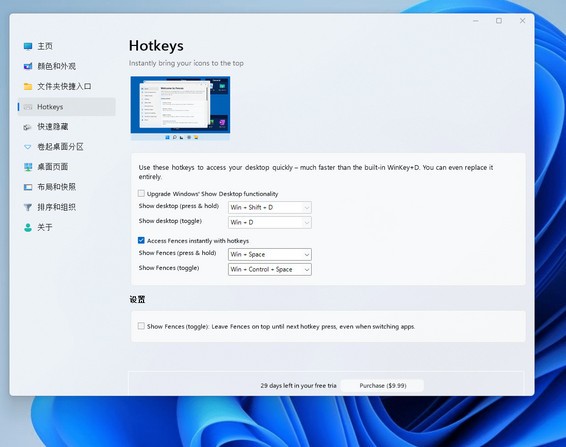Minimize the Fences settings window

coord(476,21)
